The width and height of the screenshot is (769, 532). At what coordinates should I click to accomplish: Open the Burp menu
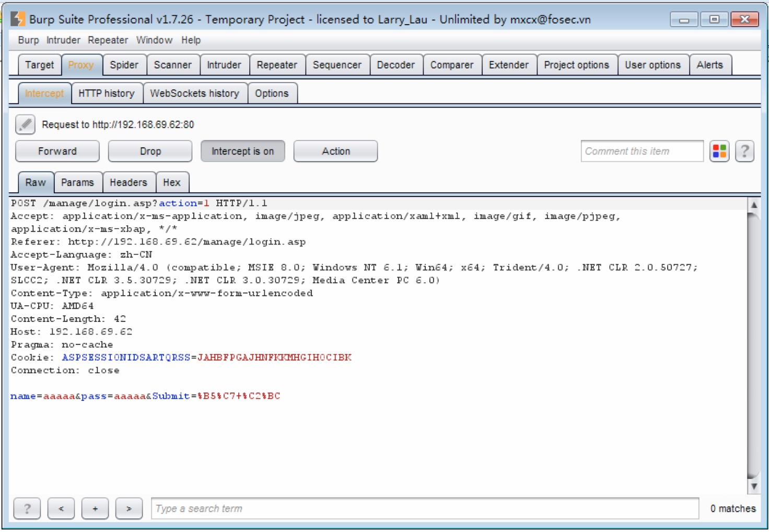tap(28, 40)
